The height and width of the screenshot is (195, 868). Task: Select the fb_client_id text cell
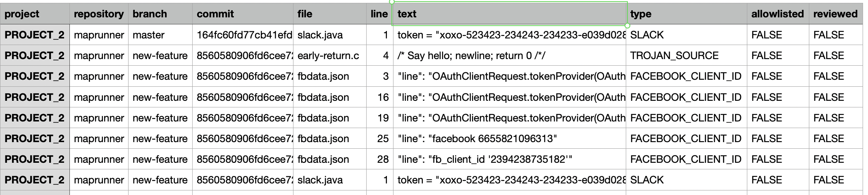point(509,159)
